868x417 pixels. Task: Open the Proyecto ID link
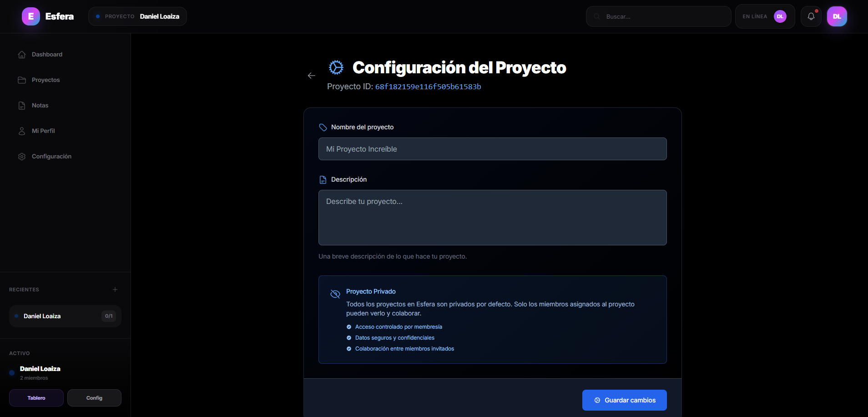point(427,86)
